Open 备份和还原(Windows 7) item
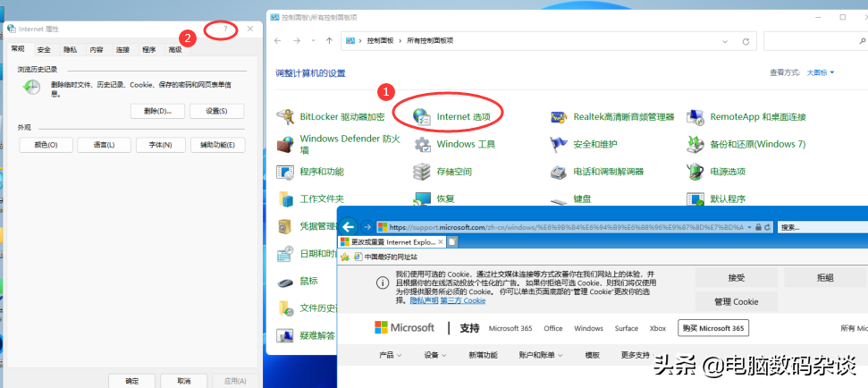The width and height of the screenshot is (868, 388). (746, 144)
